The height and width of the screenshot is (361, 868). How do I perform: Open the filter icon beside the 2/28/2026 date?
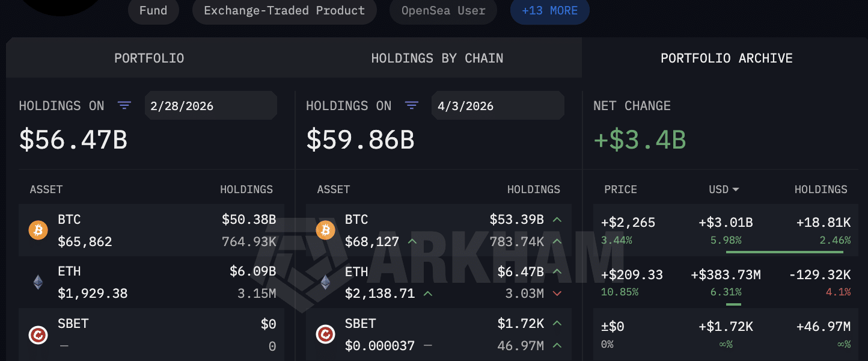[x=124, y=106]
